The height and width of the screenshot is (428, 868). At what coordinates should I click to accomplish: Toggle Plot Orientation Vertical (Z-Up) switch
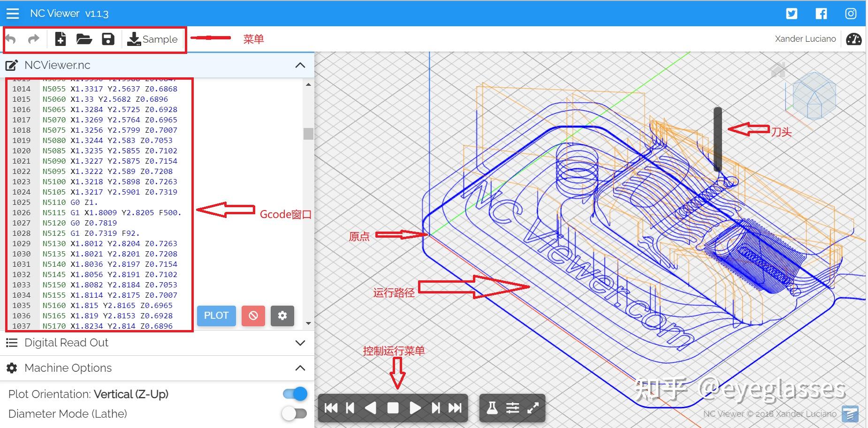tap(295, 394)
